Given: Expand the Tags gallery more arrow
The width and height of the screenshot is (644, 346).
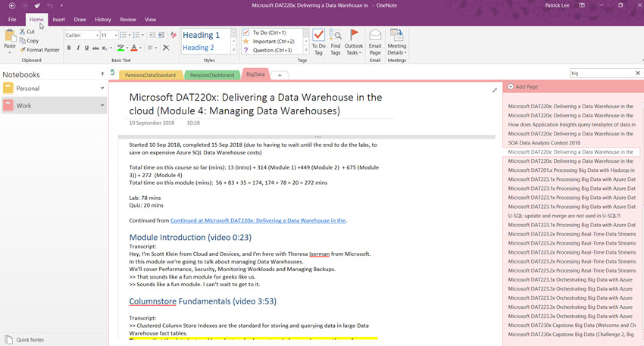Looking at the screenshot, I should click(x=306, y=50).
